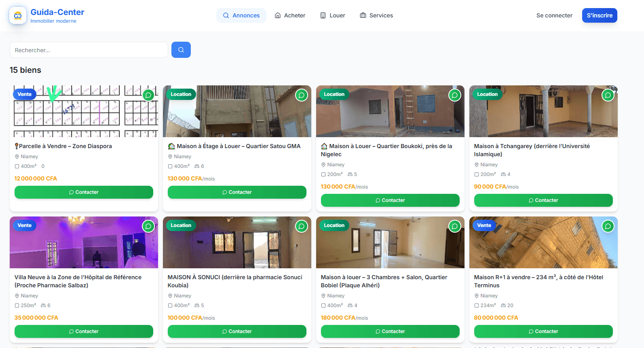Viewport: 644px width, 348px height.
Task: Click WhatsApp icon on Quartier Bobiel card
Action: pos(455,226)
